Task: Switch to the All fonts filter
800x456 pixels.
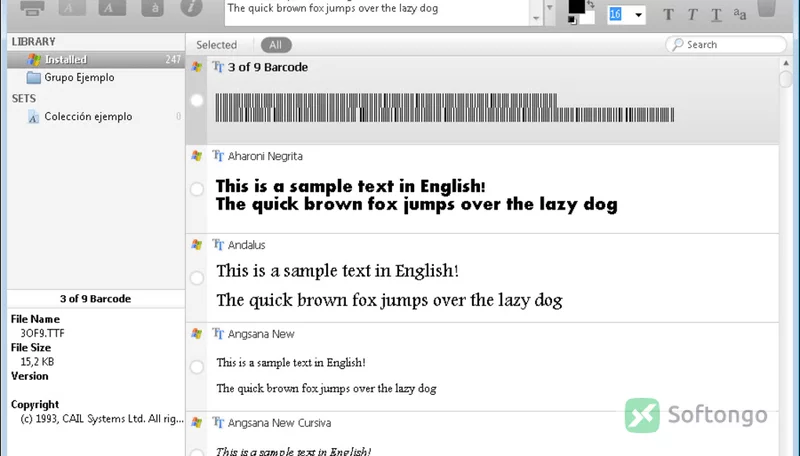Action: tap(276, 45)
